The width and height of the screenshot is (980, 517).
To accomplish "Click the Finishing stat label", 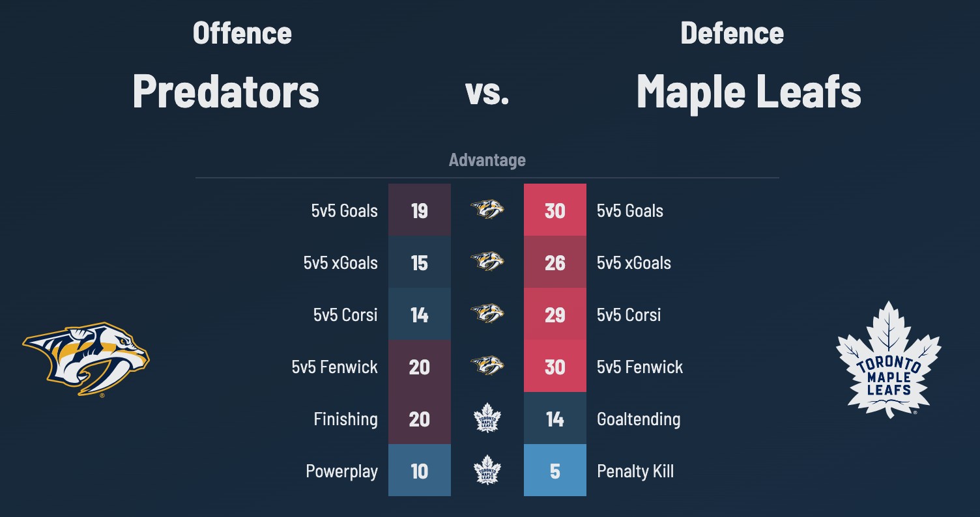I will point(345,419).
